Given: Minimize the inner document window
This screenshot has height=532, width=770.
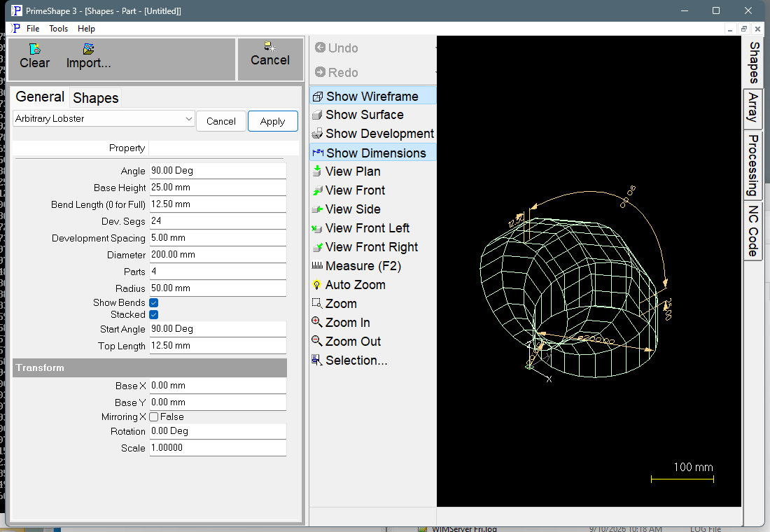Looking at the screenshot, I should (x=730, y=29).
